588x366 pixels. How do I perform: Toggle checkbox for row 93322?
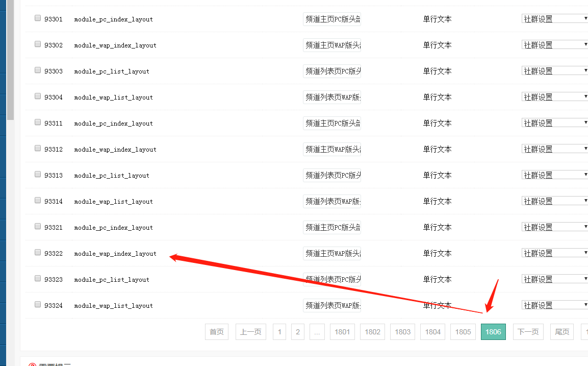(x=38, y=252)
